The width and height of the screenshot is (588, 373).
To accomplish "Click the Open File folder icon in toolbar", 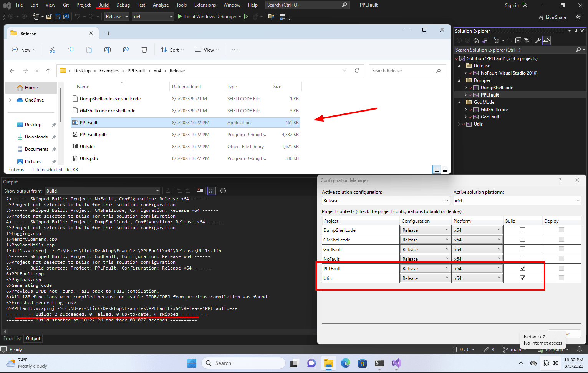I will click(49, 17).
